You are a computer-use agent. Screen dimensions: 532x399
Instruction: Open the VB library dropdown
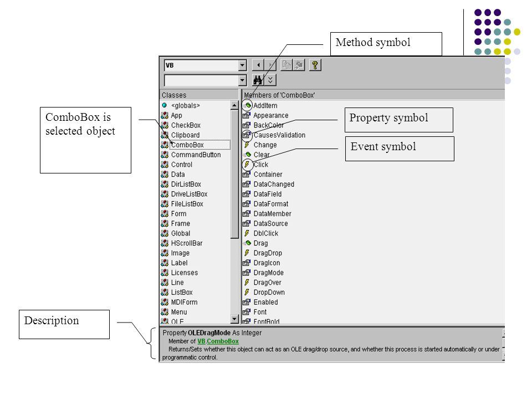click(x=242, y=65)
